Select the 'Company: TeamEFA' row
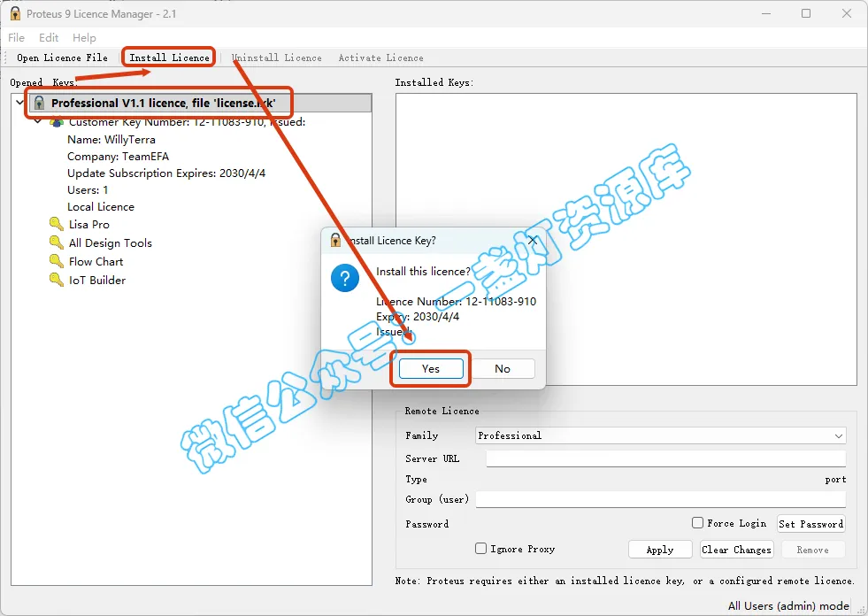The width and height of the screenshot is (868, 616). point(118,157)
